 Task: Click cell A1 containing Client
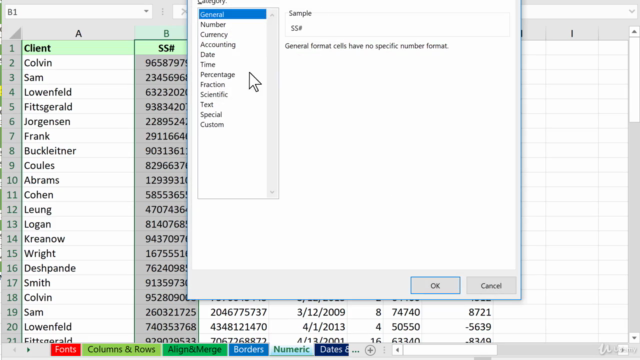tap(78, 48)
